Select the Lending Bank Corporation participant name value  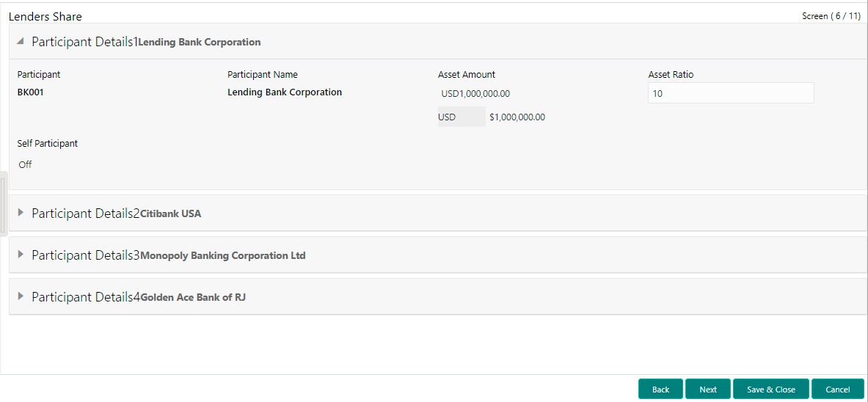285,92
